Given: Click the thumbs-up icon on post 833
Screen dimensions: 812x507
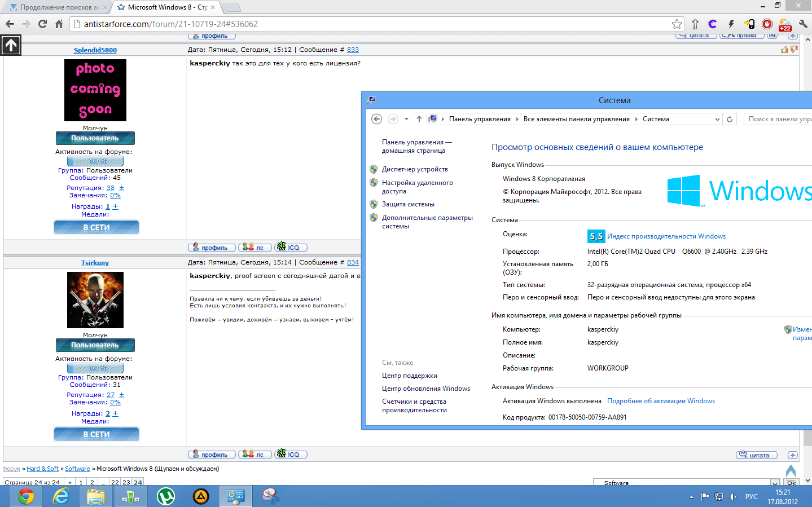Looking at the screenshot, I should [784, 50].
